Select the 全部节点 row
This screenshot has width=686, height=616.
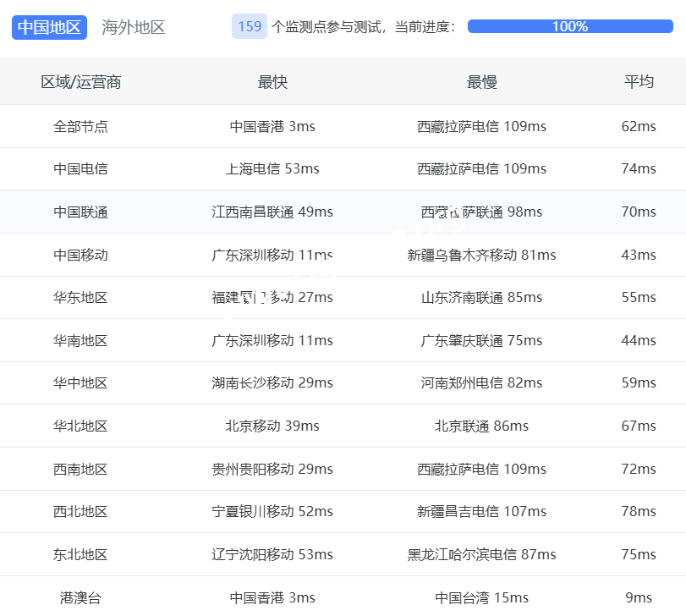click(x=81, y=126)
